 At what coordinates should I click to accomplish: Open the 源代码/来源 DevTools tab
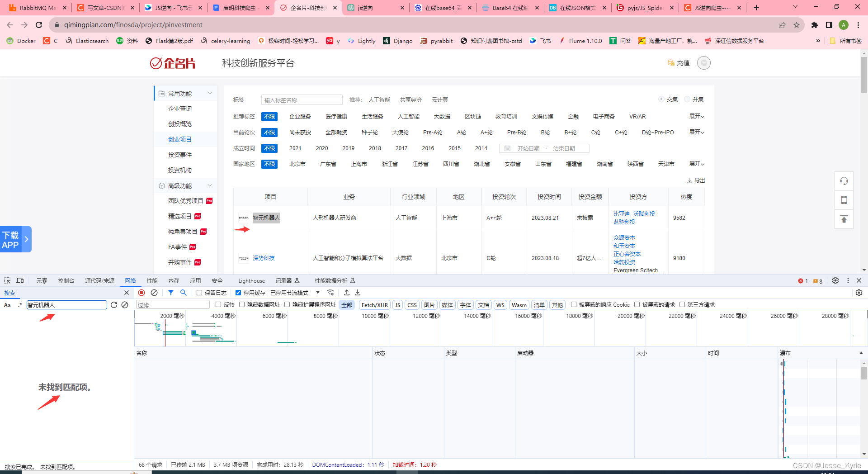tap(99, 280)
